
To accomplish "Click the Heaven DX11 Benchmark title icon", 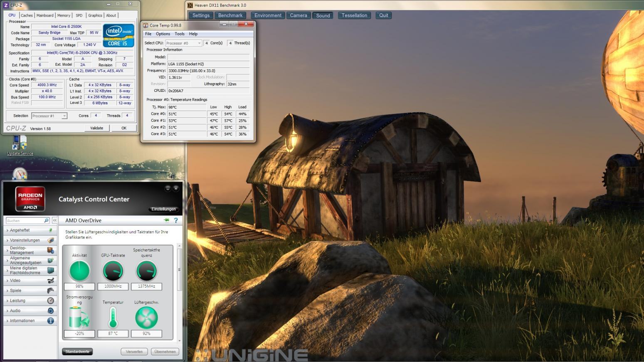I will (x=190, y=5).
